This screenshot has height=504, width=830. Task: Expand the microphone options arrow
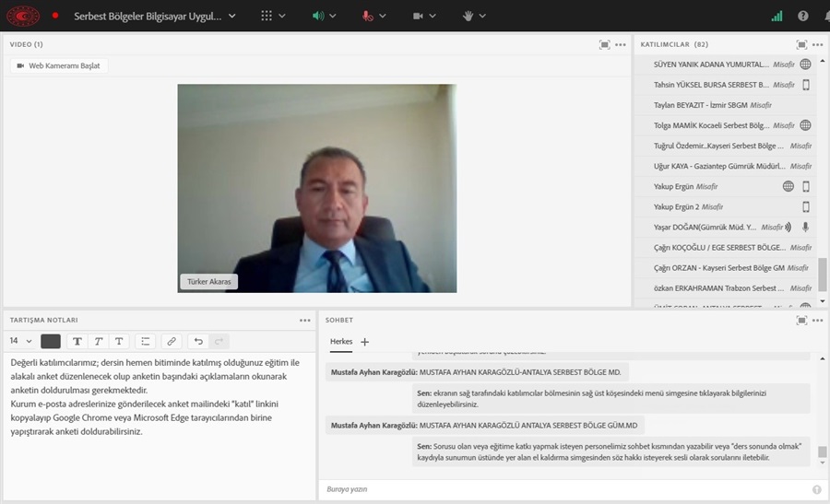pyautogui.click(x=382, y=16)
